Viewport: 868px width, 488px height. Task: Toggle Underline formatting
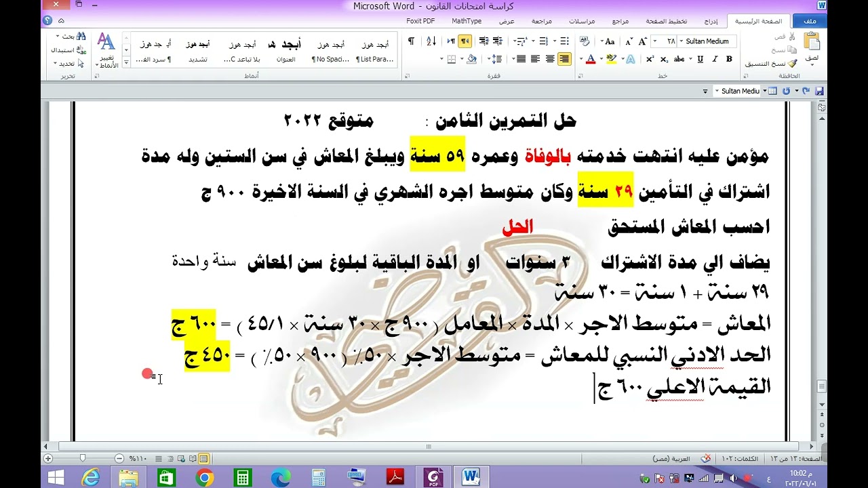point(701,59)
